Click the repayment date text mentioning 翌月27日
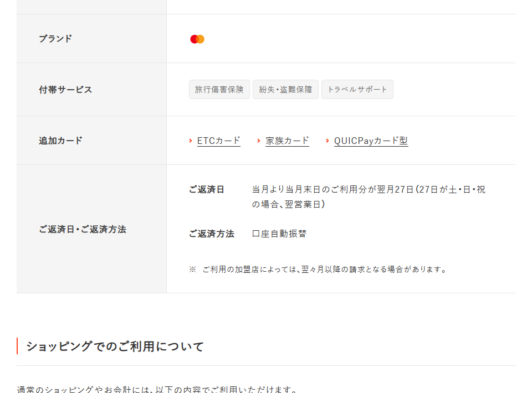This screenshot has height=393, width=532. click(369, 197)
